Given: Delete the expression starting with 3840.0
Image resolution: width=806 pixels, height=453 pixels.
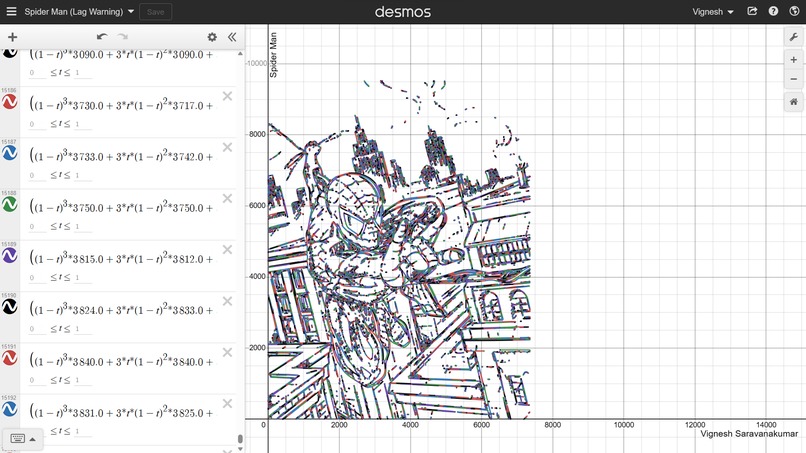Looking at the screenshot, I should pyautogui.click(x=227, y=352).
